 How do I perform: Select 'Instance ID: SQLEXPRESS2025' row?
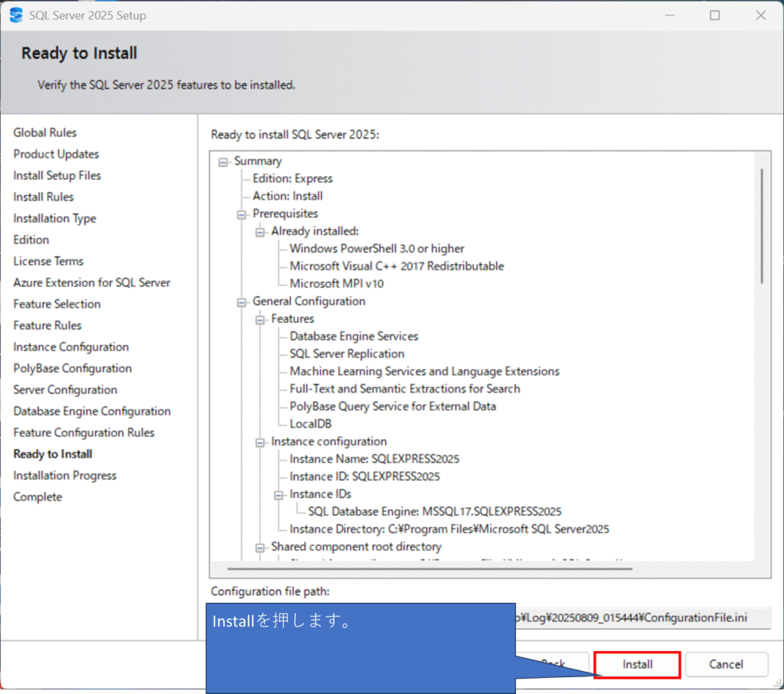(364, 476)
